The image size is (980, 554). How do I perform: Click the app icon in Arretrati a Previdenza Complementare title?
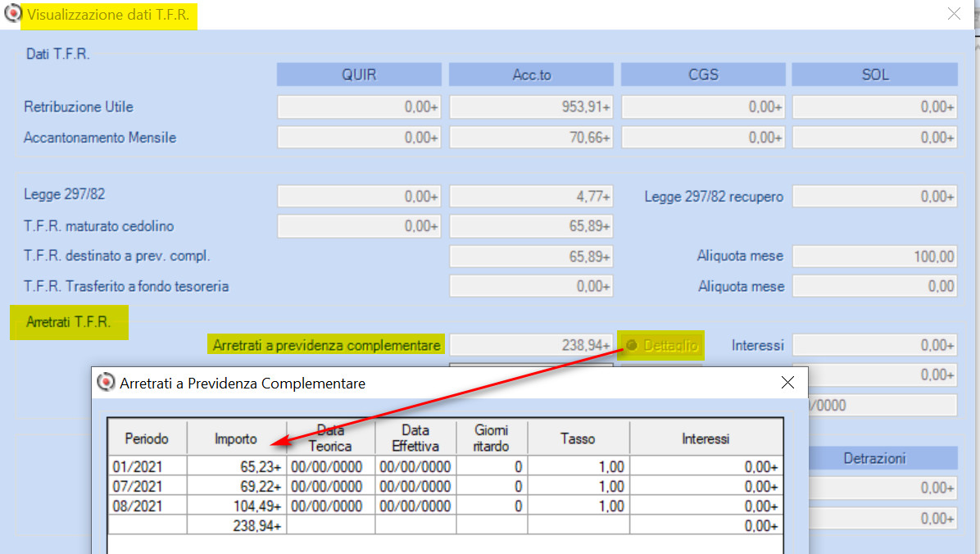pos(106,381)
